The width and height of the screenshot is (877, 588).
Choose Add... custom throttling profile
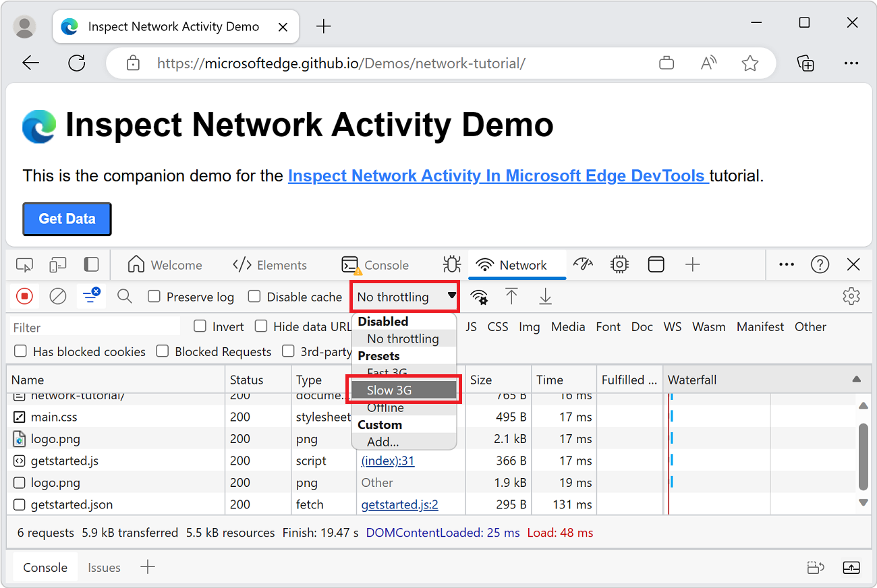click(x=404, y=442)
